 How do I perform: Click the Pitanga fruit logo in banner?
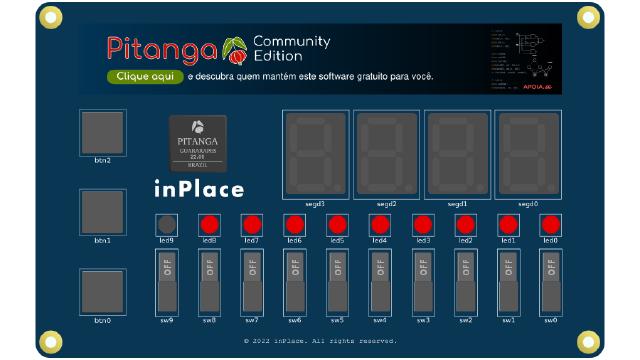[x=235, y=51]
